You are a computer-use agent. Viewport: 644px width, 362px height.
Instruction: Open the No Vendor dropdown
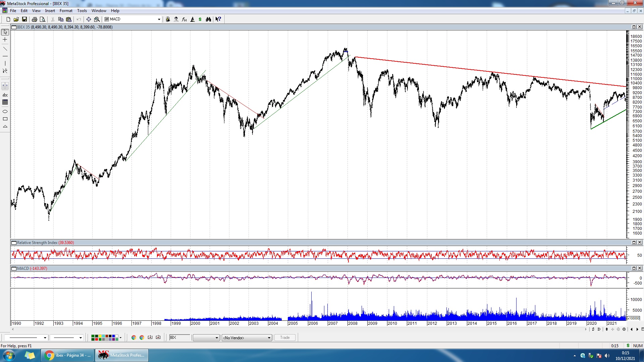pyautogui.click(x=269, y=338)
